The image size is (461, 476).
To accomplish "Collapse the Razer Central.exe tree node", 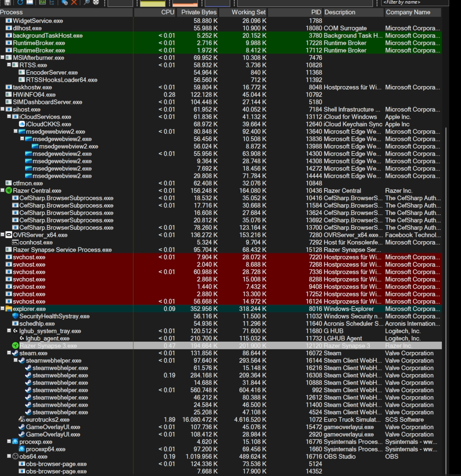I will pyautogui.click(x=2, y=190).
